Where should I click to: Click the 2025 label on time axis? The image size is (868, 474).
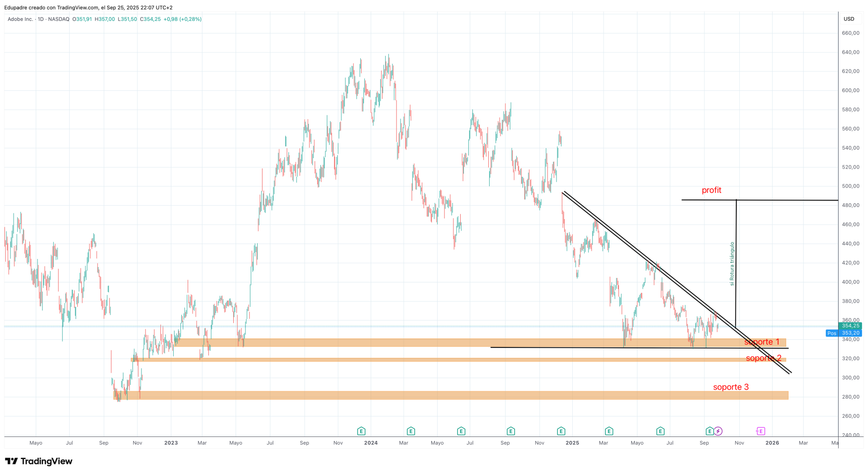click(572, 443)
